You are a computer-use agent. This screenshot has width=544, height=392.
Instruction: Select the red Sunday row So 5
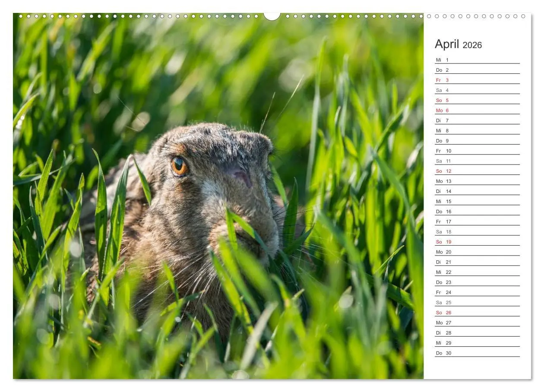click(x=477, y=101)
